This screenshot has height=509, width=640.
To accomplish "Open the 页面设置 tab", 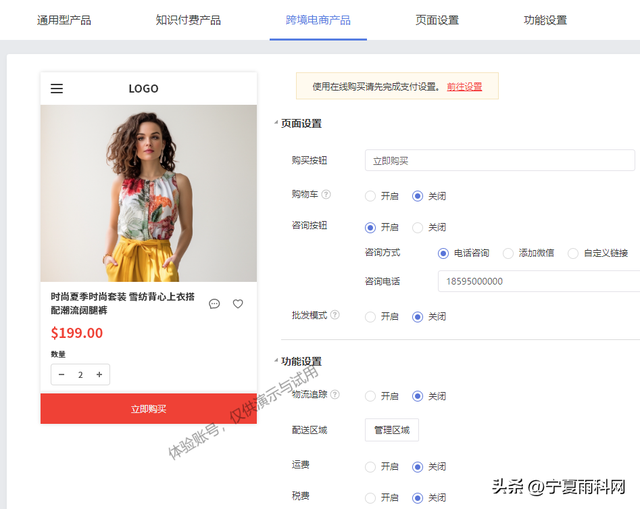I will point(437,20).
